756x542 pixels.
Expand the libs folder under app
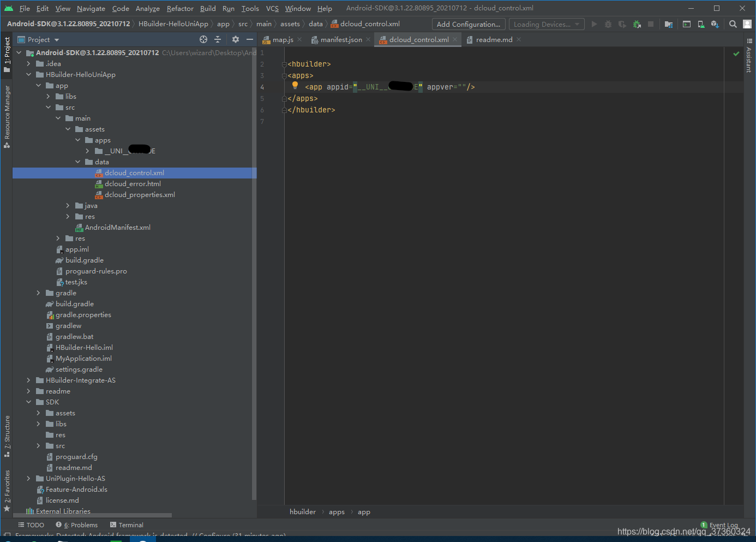[x=48, y=97]
